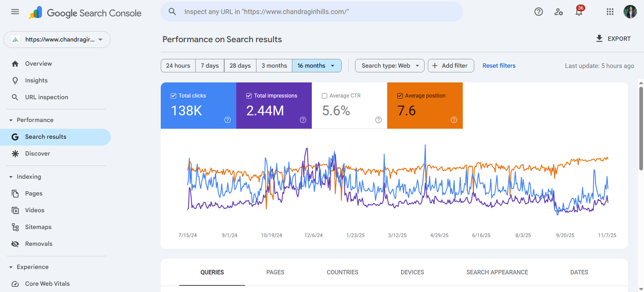The height and width of the screenshot is (292, 644).
Task: Click the Reset filters link
Action: [499, 66]
